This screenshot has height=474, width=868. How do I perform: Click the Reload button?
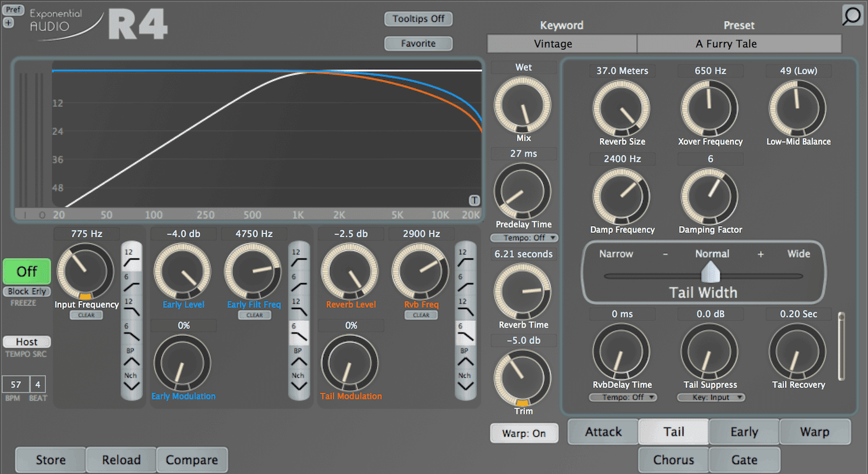122,460
